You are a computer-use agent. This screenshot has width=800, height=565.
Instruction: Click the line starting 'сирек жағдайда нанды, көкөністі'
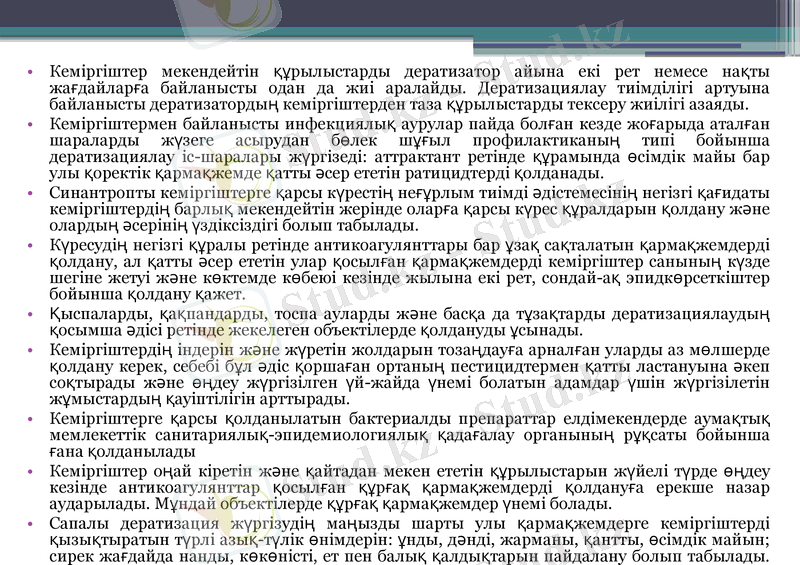(409, 556)
